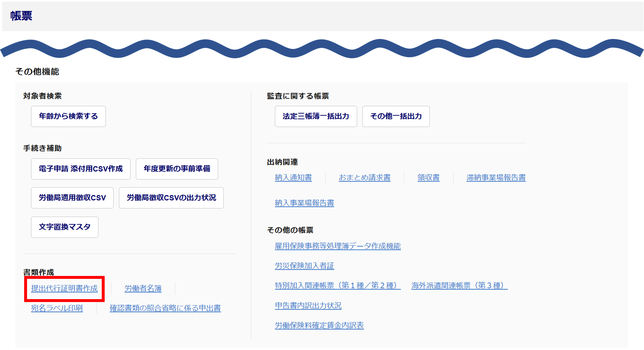Click the 労災保険加入者証 link
The height and width of the screenshot is (350, 644).
(304, 266)
